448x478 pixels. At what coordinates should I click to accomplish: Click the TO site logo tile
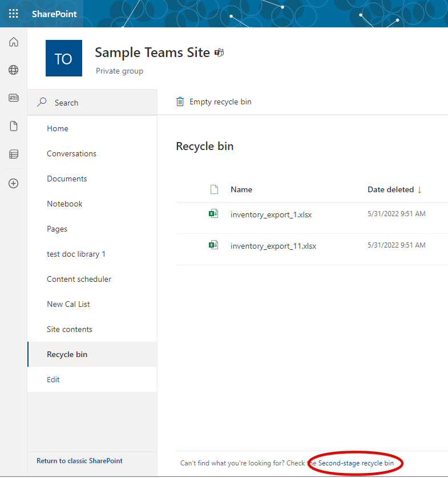tap(64, 58)
